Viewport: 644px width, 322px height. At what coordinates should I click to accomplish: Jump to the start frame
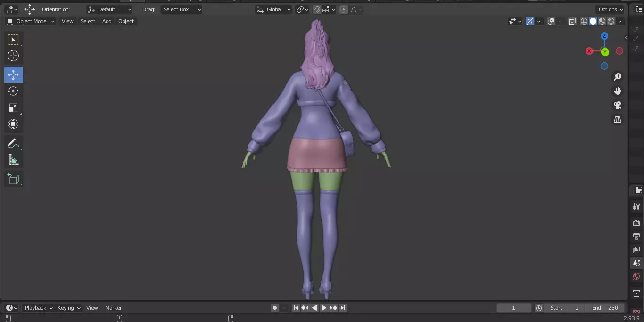[296, 308]
